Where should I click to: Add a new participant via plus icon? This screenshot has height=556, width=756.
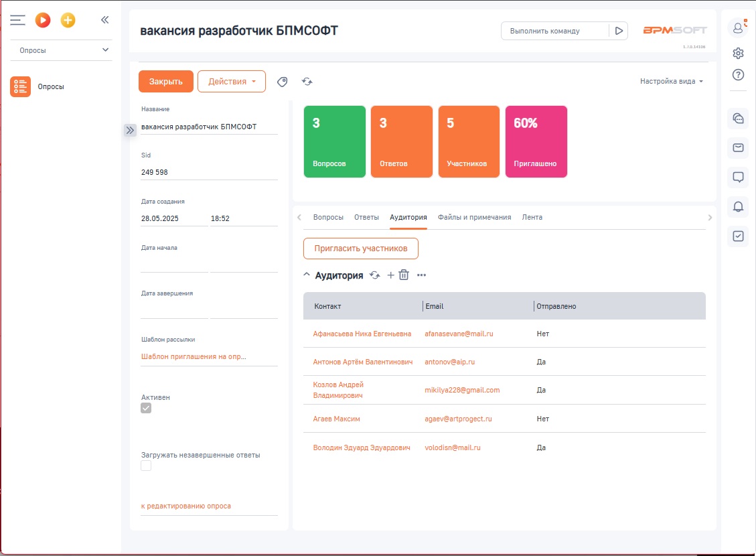pos(390,275)
